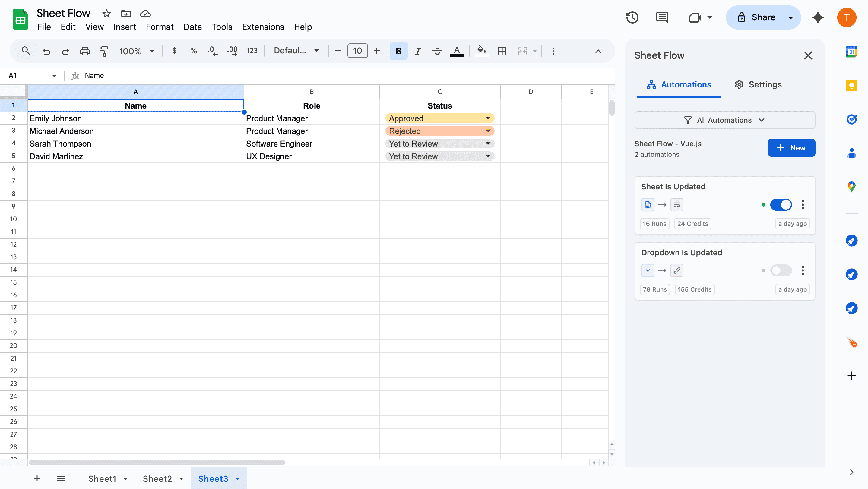Click the paint format tool
868x489 pixels.
coord(104,51)
